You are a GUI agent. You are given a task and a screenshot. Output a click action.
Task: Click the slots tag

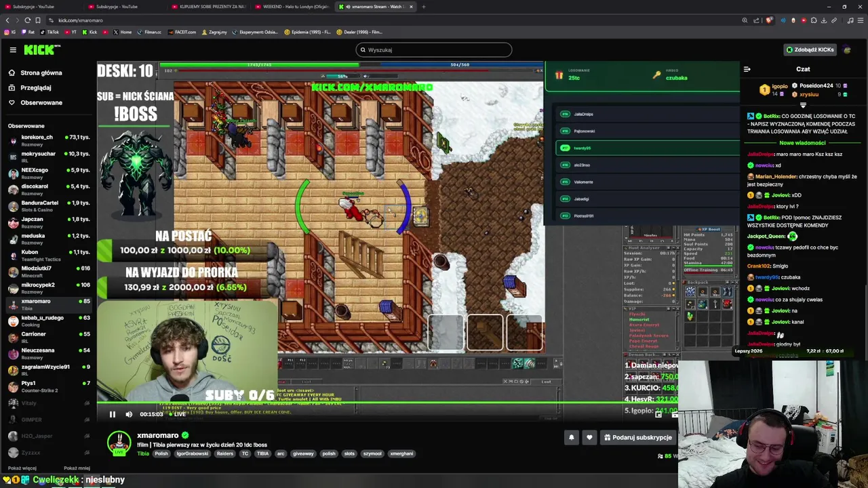point(349,453)
